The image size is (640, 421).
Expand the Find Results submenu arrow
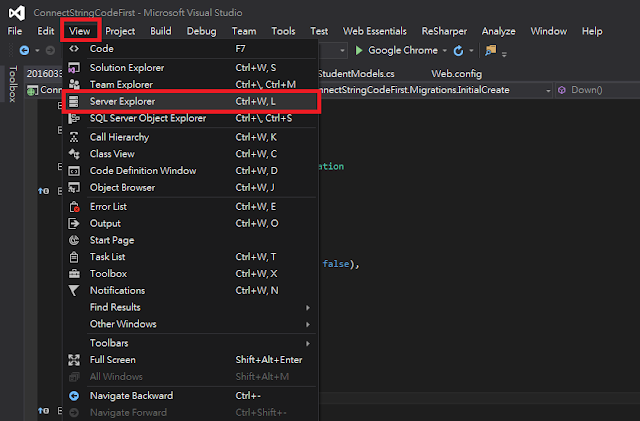click(x=308, y=307)
